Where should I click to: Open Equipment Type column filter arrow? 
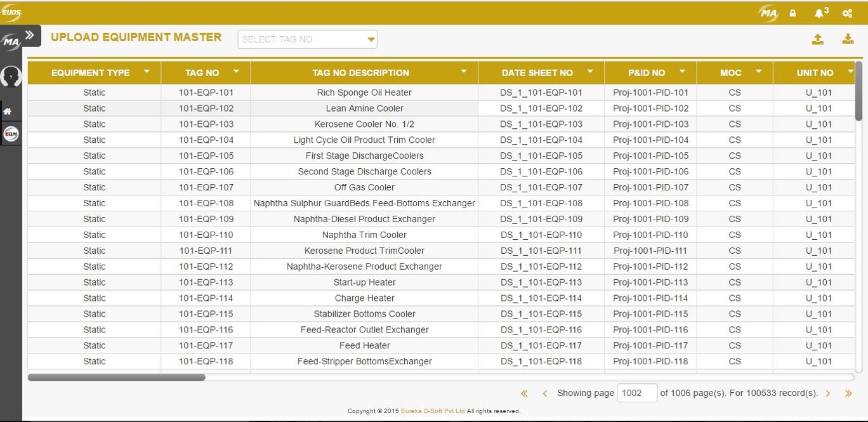147,71
